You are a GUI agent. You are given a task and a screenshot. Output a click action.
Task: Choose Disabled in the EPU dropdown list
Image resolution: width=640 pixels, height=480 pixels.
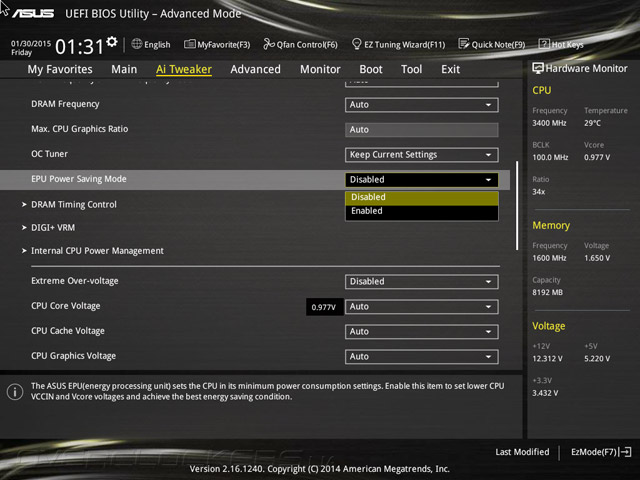tap(422, 198)
